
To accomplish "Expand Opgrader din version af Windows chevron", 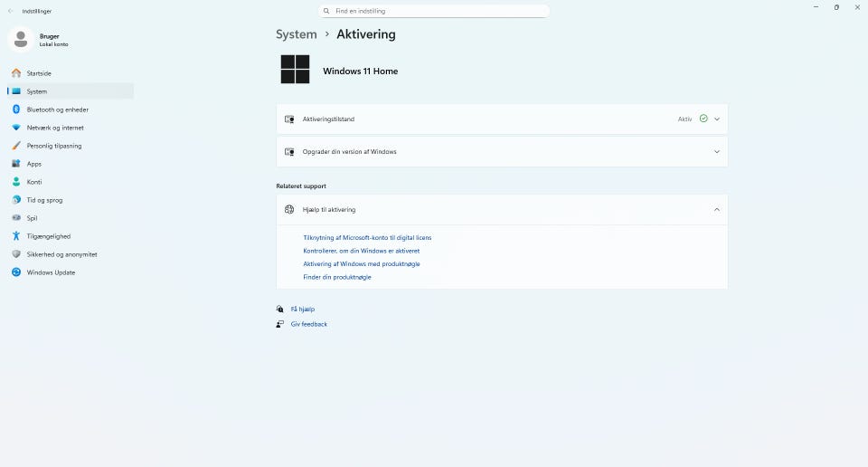I will pyautogui.click(x=717, y=152).
